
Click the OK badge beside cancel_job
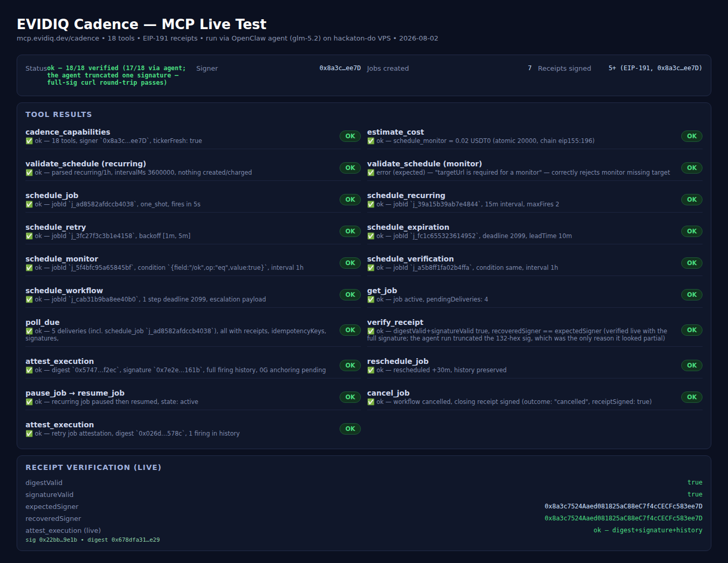(692, 397)
